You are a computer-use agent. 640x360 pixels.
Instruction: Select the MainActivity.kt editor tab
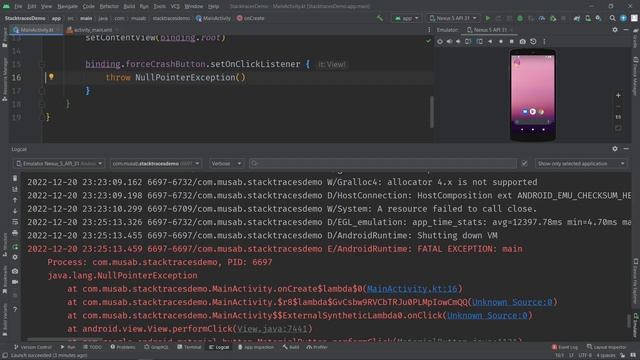[36, 30]
